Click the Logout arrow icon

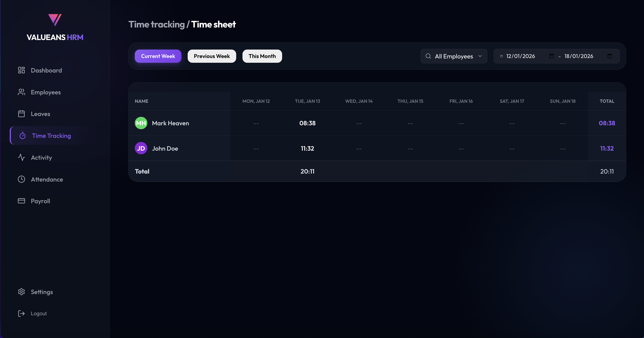pyautogui.click(x=21, y=314)
